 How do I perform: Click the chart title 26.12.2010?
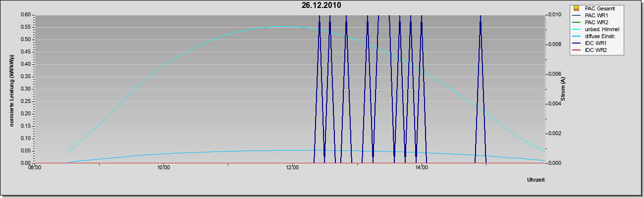pos(322,5)
